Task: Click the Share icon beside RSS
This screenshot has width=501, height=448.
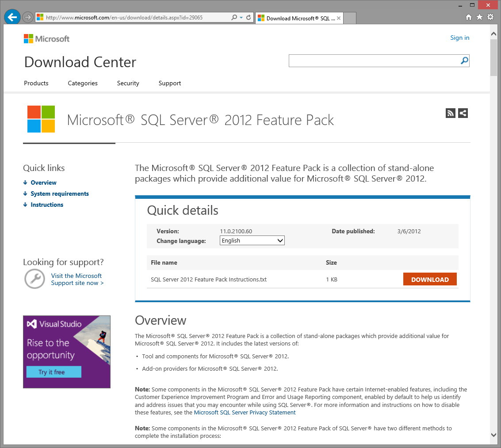Action: pyautogui.click(x=463, y=113)
